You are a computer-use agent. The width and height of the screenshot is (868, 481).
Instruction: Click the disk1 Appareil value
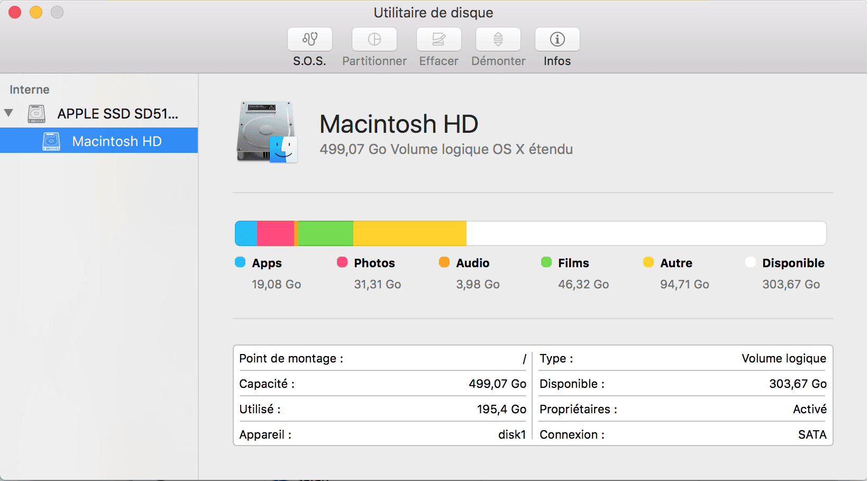click(x=512, y=434)
